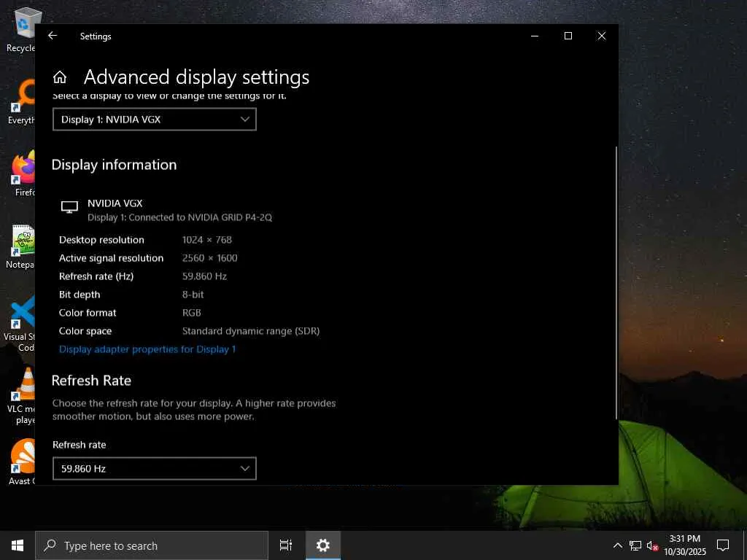Click the Refresh Rate section heading

[x=91, y=381]
